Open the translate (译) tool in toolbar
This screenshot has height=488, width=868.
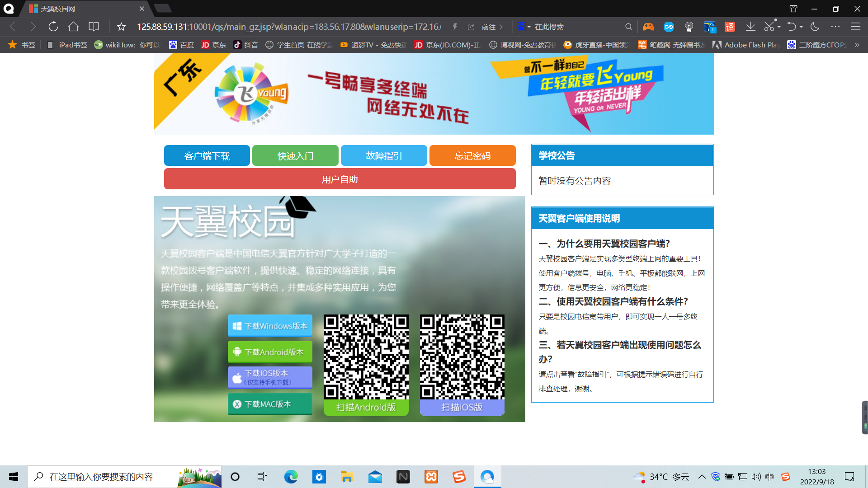pos(729,27)
